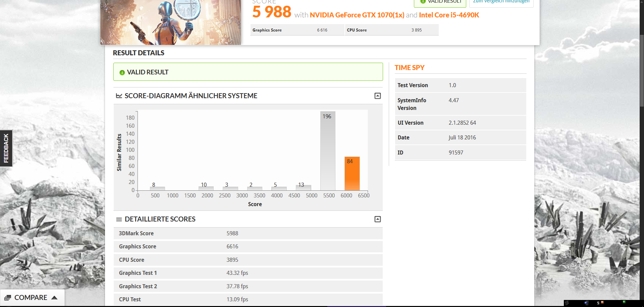Click the header Graphics Score value 6 616
The image size is (644, 307).
[x=322, y=30]
